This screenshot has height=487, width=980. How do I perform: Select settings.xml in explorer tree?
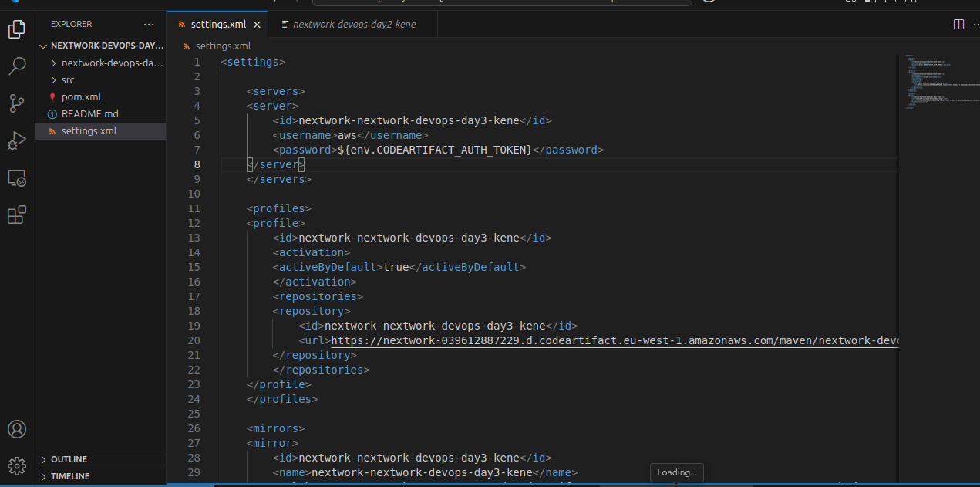[100, 131]
